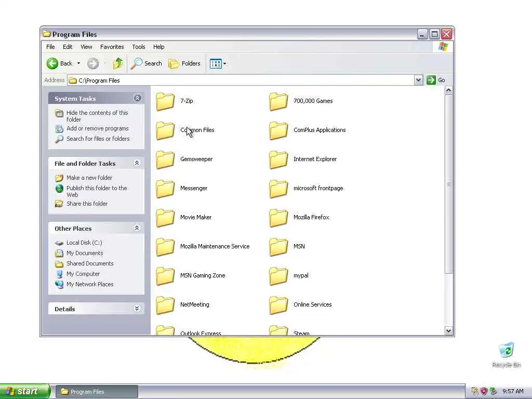Click the Start button
532x399 pixels.
point(25,391)
